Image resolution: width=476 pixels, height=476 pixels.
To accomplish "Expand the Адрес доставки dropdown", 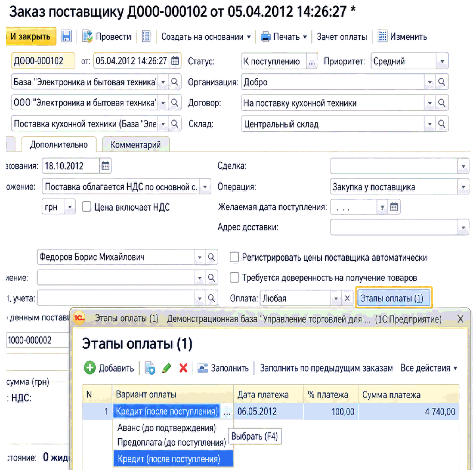I will tap(463, 228).
